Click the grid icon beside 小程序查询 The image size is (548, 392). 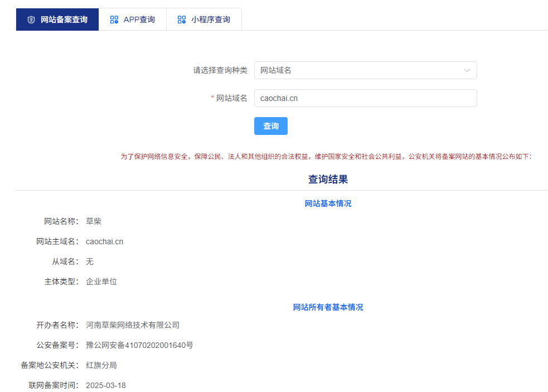(181, 20)
